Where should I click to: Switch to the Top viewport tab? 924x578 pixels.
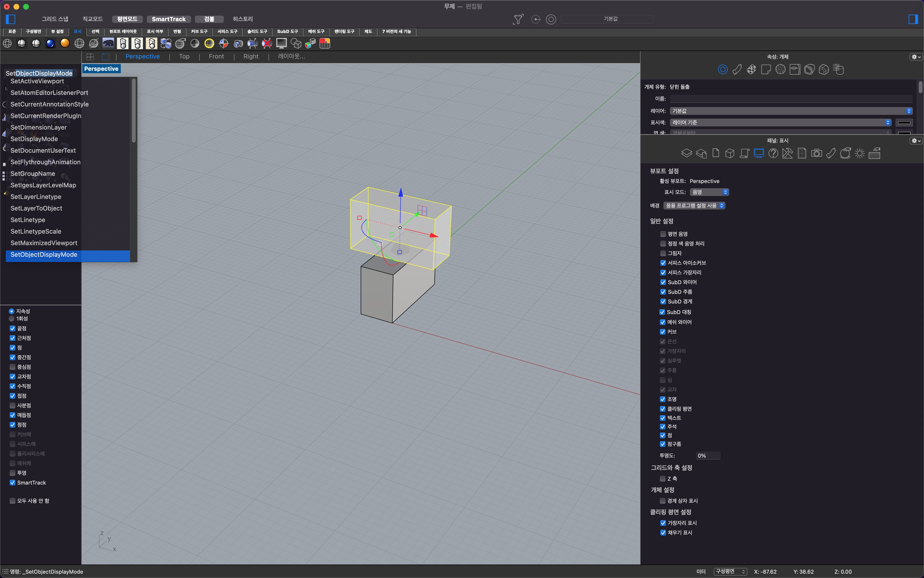184,57
